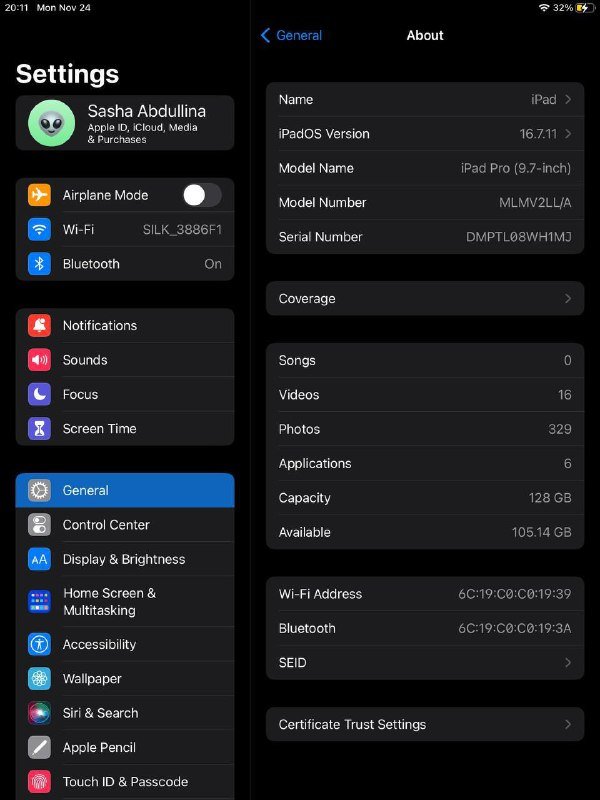The width and height of the screenshot is (600, 800).
Task: Tap the 20:11 clock in status bar
Action: pos(16,8)
